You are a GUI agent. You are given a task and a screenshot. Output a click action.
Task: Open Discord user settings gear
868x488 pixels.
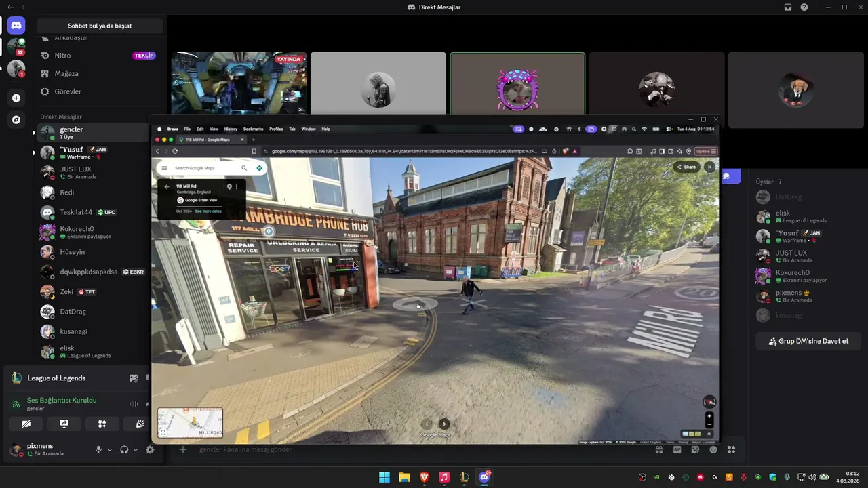coord(150,449)
